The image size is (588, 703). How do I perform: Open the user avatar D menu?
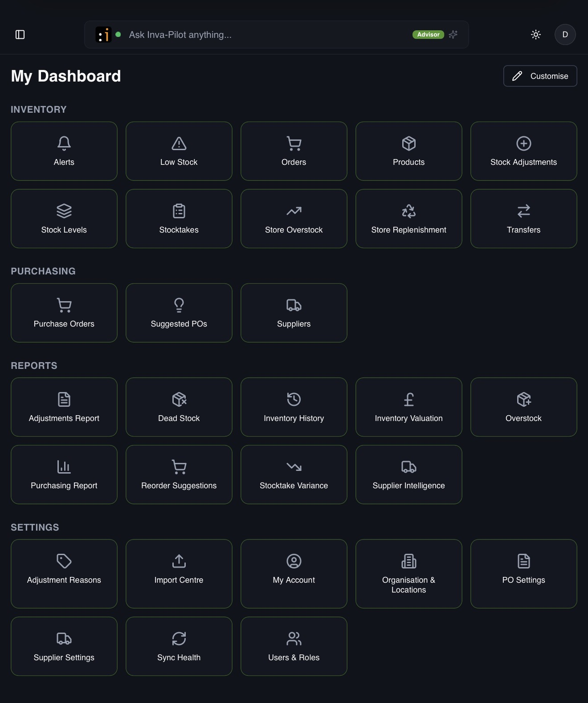click(x=565, y=35)
